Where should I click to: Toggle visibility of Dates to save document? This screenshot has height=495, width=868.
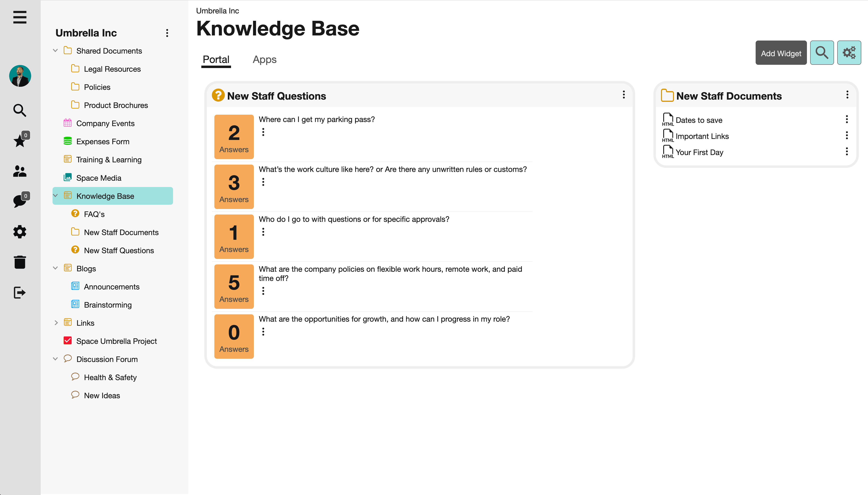pos(847,120)
